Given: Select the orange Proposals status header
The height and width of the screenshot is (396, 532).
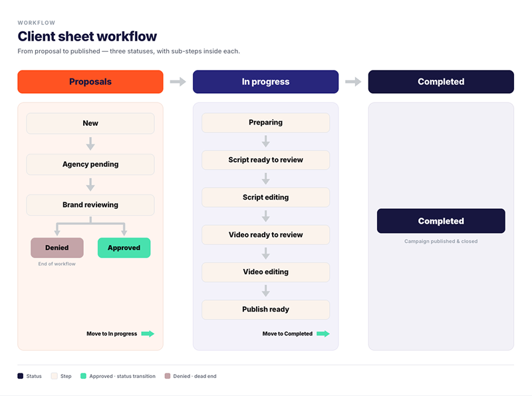Looking at the screenshot, I should pos(90,81).
